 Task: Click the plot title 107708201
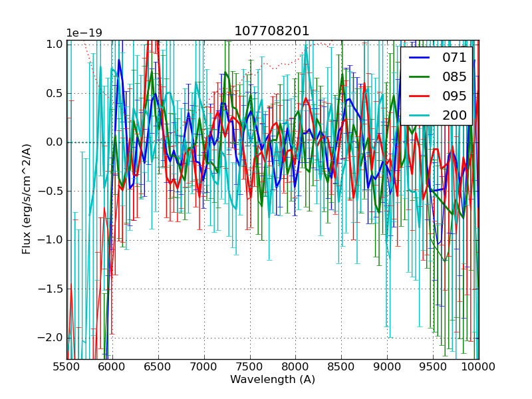(272, 31)
